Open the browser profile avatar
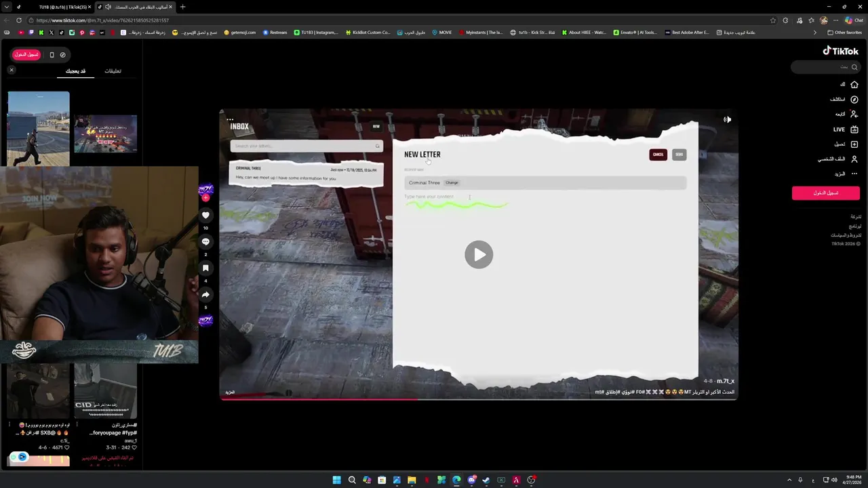 pyautogui.click(x=824, y=20)
